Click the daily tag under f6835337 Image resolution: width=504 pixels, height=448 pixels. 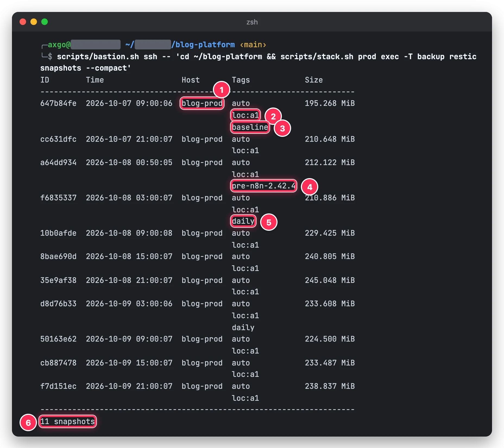243,221
